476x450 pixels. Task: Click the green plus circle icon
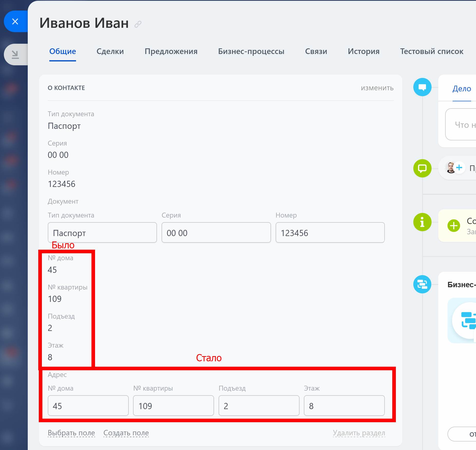(454, 226)
